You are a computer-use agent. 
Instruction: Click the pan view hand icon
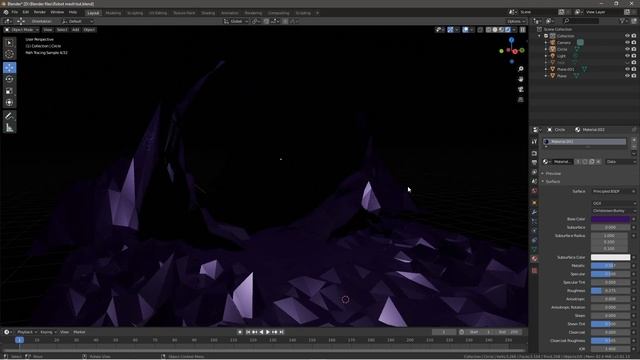click(520, 79)
